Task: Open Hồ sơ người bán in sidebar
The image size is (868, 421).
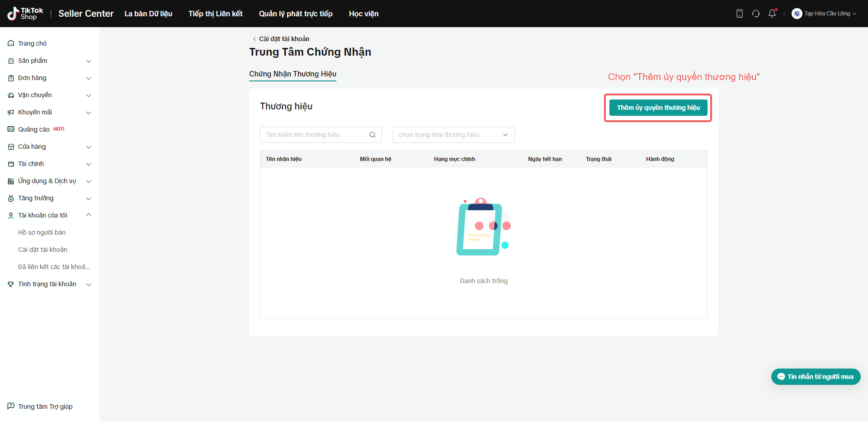Action: click(42, 232)
